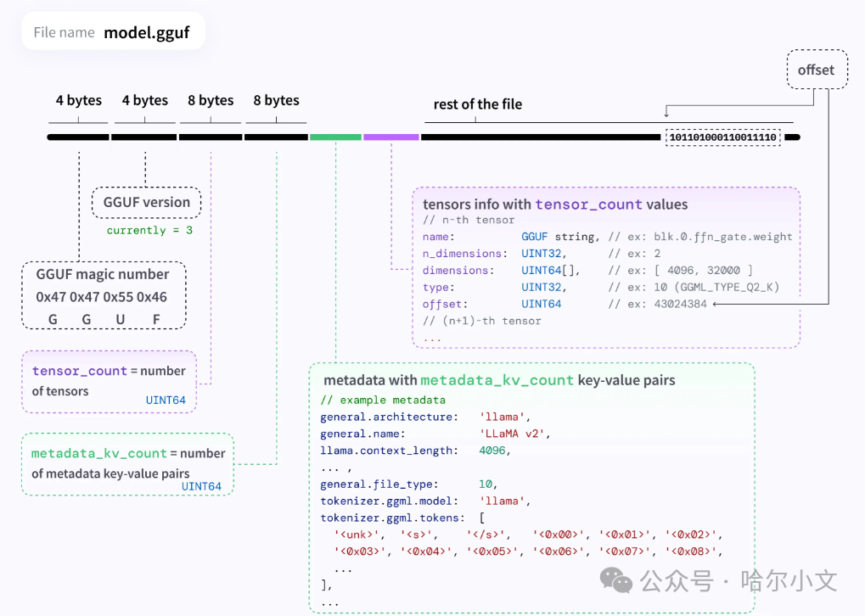The height and width of the screenshot is (616, 865).
Task: Click the token '<0x03>'
Action: (x=360, y=551)
